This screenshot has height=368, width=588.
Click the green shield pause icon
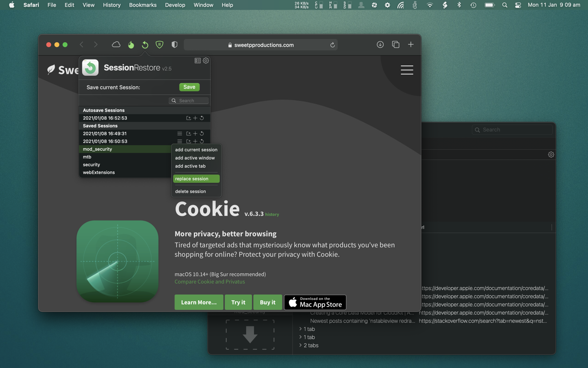pos(160,45)
